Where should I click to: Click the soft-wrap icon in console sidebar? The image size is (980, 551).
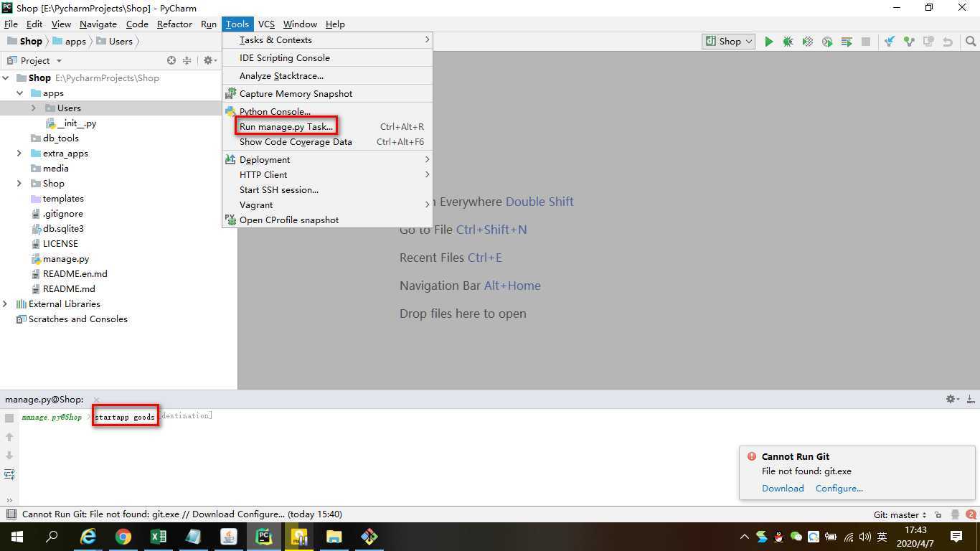(9, 474)
